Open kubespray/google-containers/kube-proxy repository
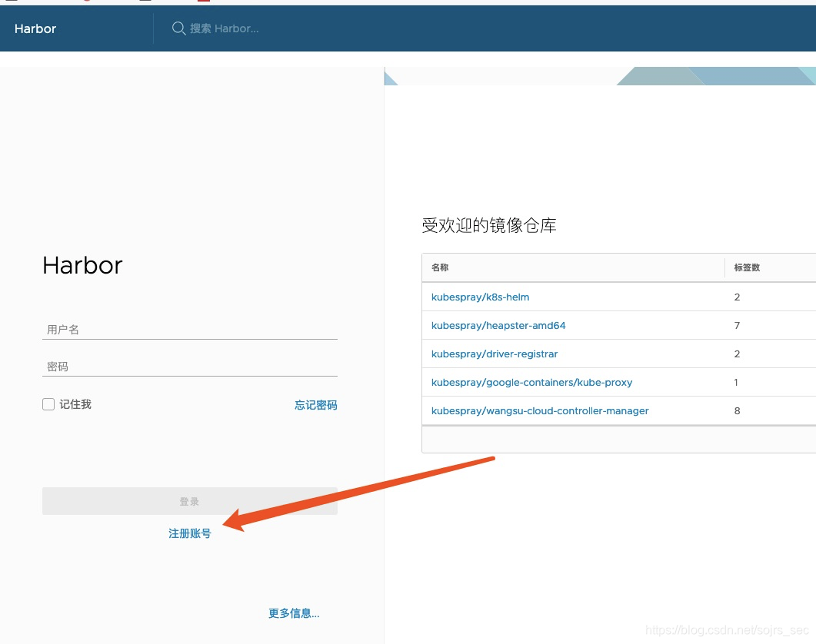 point(531,383)
